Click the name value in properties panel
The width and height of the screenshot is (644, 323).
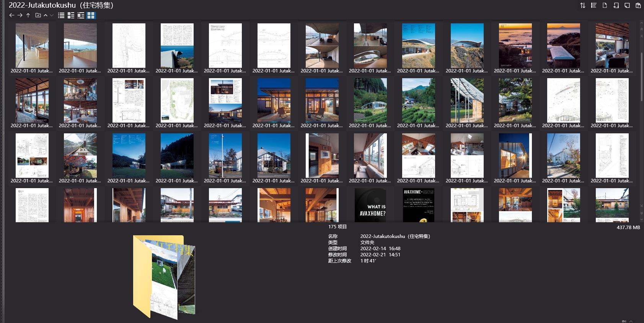click(x=395, y=236)
